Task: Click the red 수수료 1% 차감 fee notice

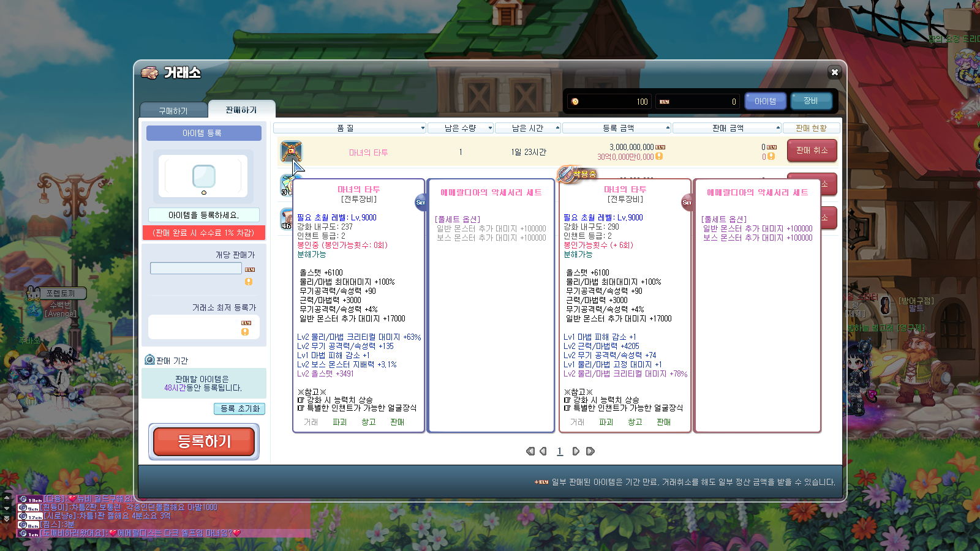Action: click(203, 233)
